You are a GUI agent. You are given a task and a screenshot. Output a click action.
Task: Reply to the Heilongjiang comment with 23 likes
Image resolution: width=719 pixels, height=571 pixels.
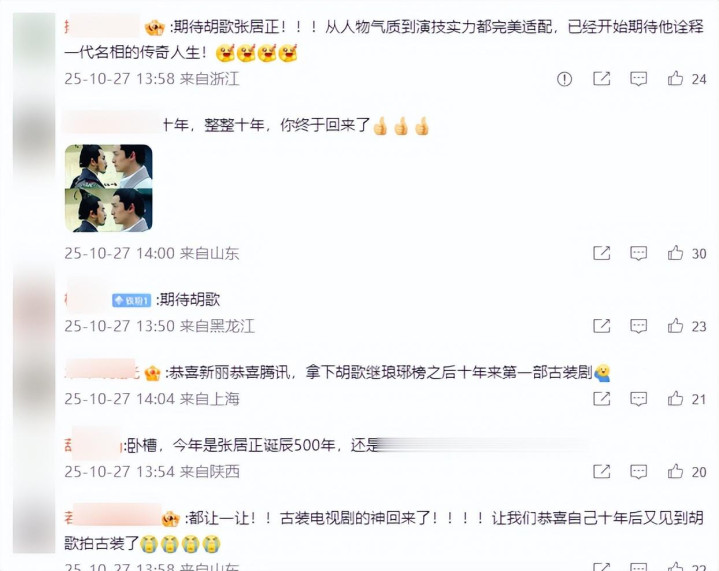click(638, 326)
